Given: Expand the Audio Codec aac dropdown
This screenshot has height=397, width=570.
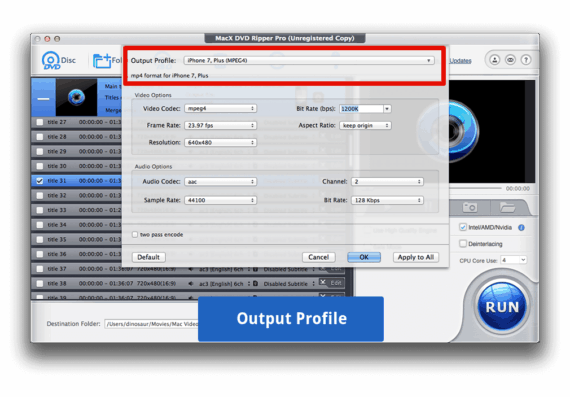Looking at the screenshot, I should click(221, 181).
